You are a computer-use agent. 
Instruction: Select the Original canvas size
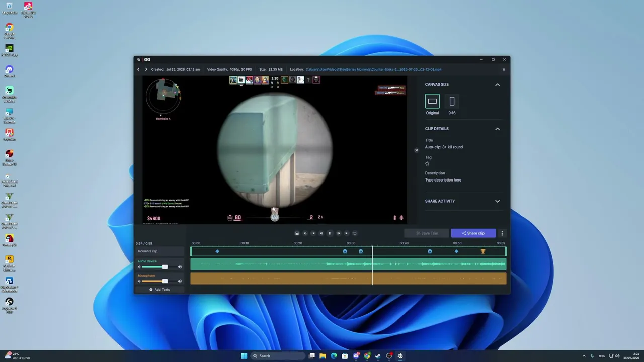pyautogui.click(x=432, y=101)
